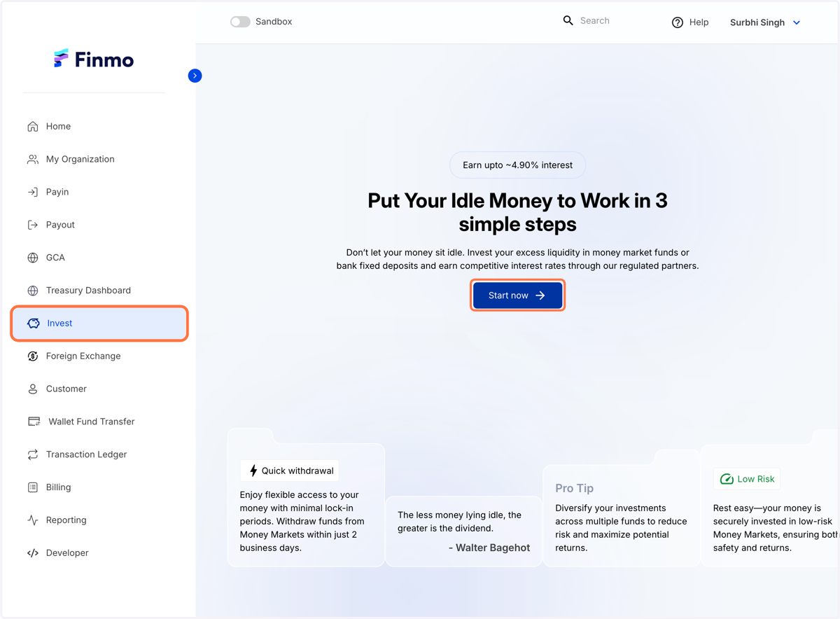Open the Payout section
The image size is (840, 619).
coord(99,225)
